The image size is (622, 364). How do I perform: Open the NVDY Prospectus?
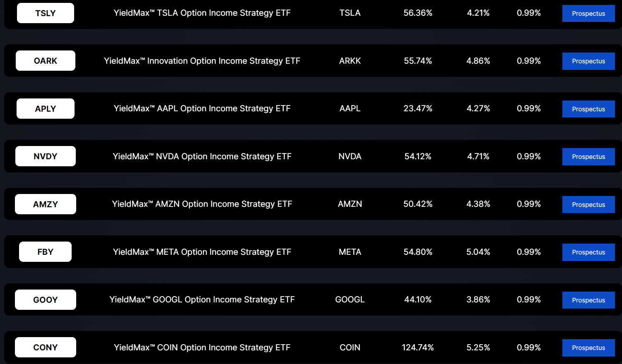point(588,156)
